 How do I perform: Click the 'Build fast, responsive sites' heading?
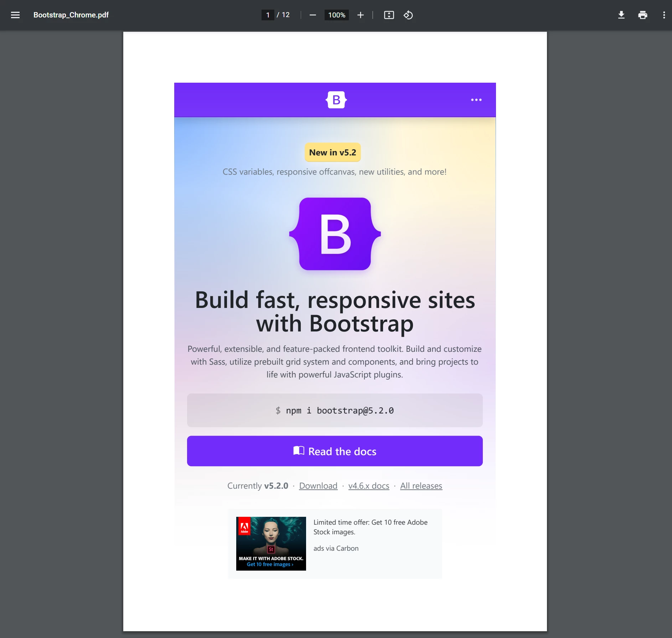point(335,312)
